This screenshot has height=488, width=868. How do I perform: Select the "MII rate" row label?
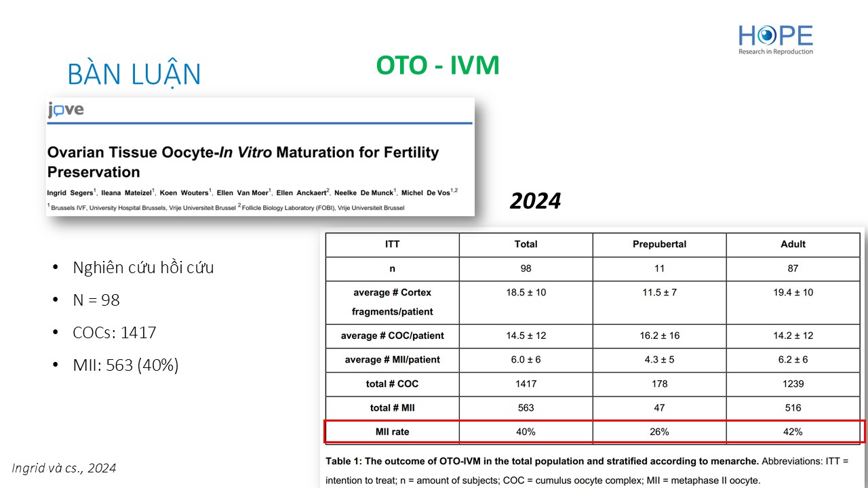[392, 432]
